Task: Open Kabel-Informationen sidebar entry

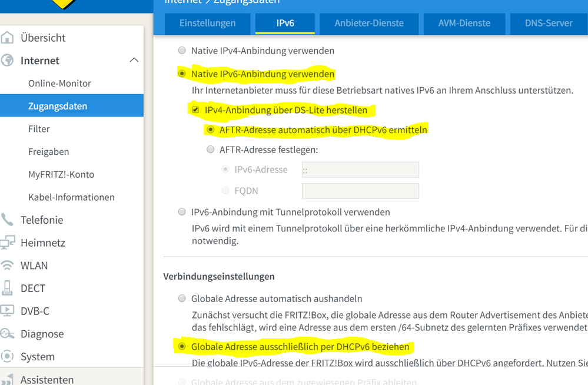Action: point(71,197)
